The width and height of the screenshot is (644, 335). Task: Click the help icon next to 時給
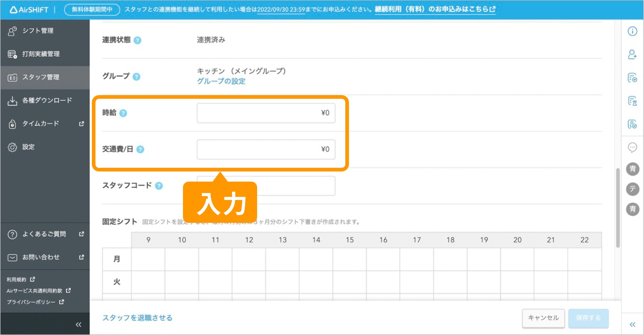[124, 113]
